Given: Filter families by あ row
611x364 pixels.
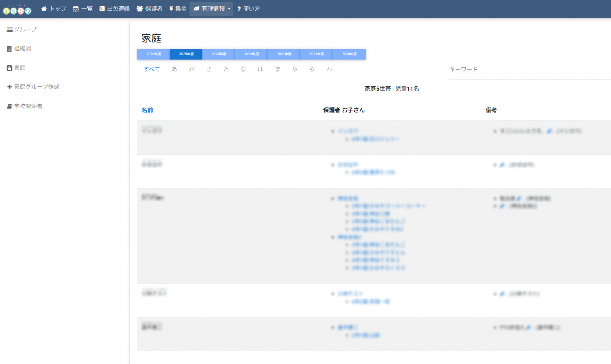Looking at the screenshot, I should (x=174, y=69).
